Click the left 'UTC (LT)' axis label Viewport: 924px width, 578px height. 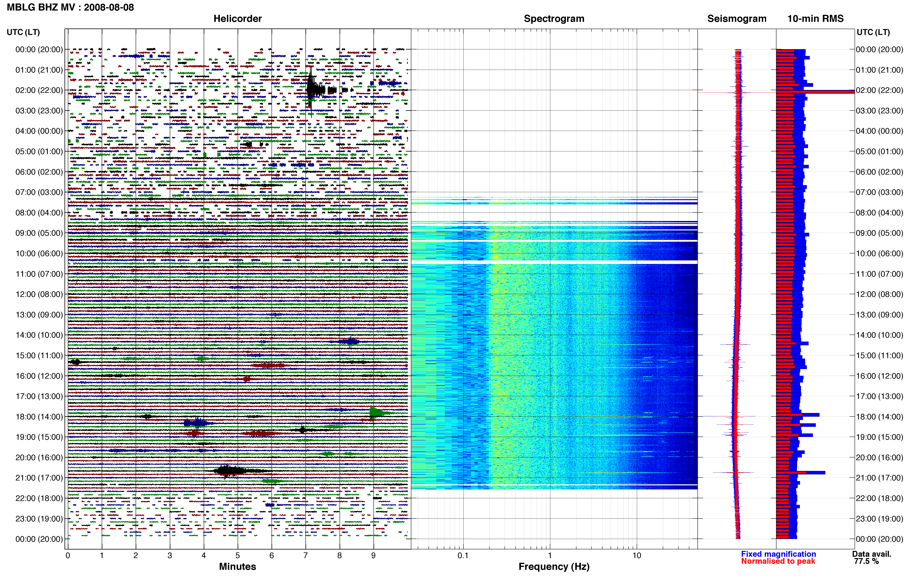click(23, 32)
